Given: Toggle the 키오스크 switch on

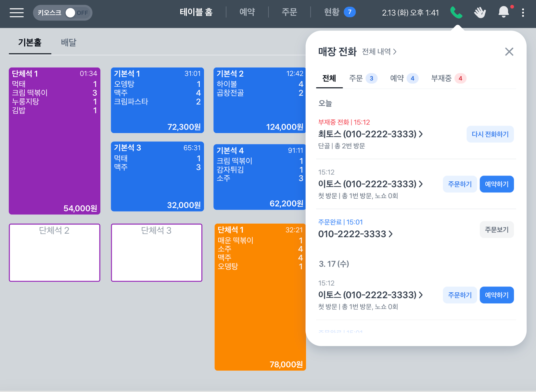Looking at the screenshot, I should (x=76, y=13).
